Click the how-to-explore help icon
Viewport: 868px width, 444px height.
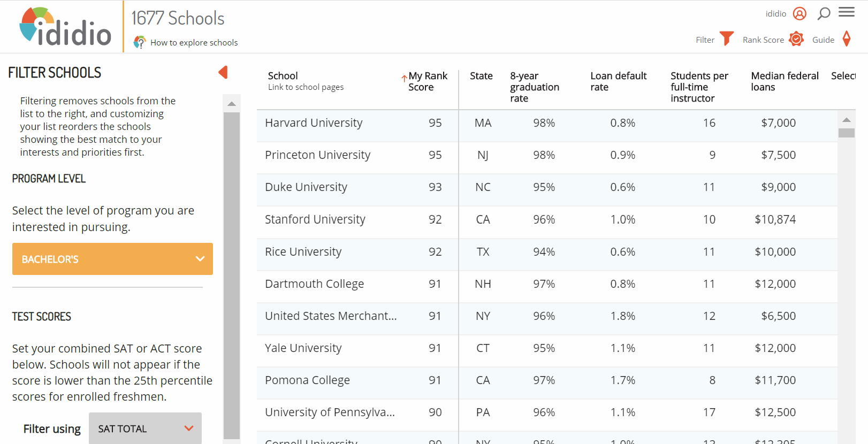point(140,42)
